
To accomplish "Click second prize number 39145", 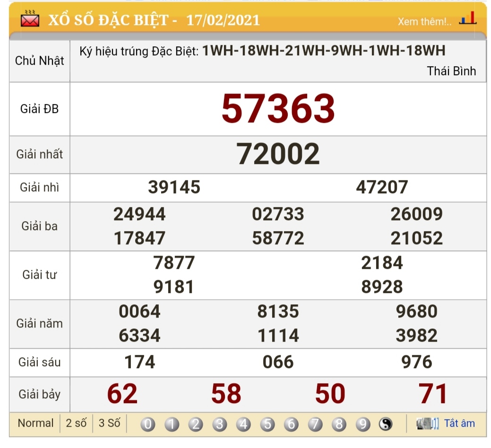I will pos(174,187).
